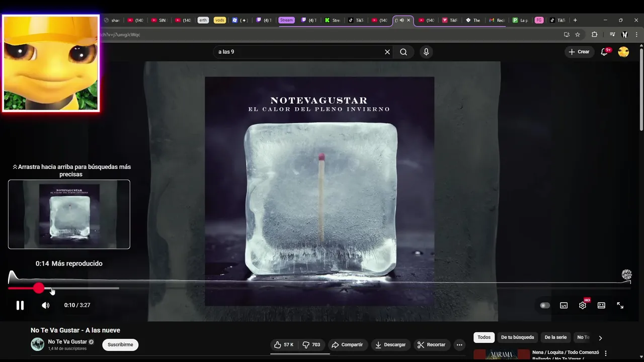Open the media controls toolbar icon
The image size is (644, 362).
coord(612,35)
